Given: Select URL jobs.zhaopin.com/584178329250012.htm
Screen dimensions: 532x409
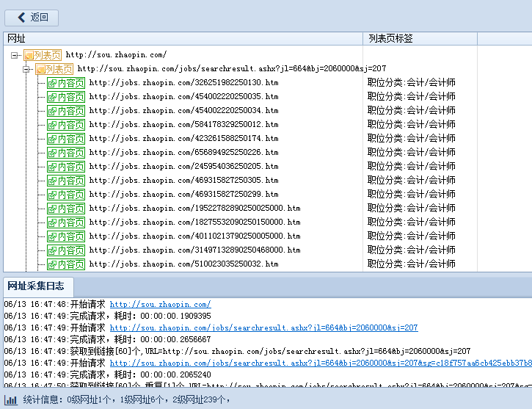Looking at the screenshot, I should tap(183, 124).
